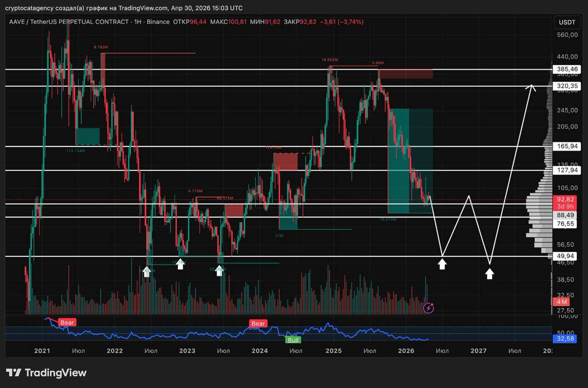Click the 245,00 price axis tick
588x388 pixels.
567,110
